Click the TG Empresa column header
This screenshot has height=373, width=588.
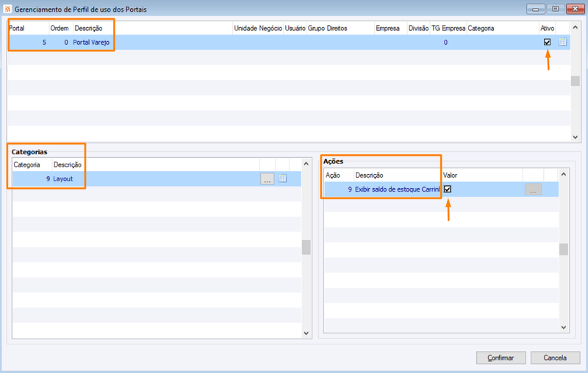[x=448, y=28]
